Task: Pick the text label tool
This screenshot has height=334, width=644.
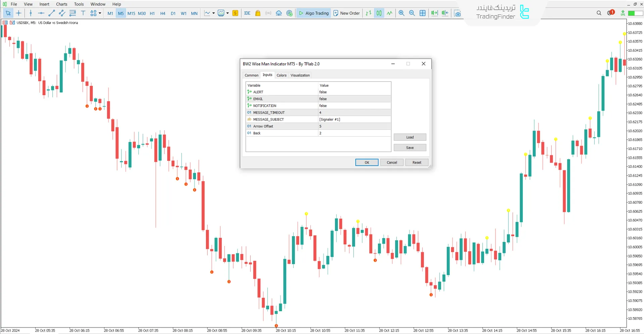Action: point(83,13)
